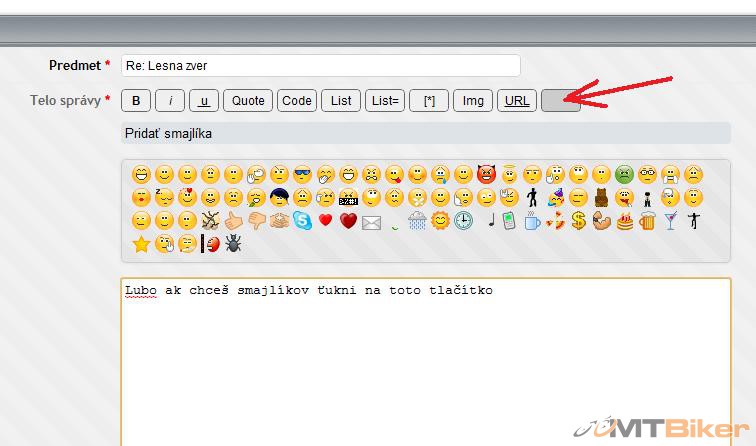Viewport: 756px width, 446px height.
Task: Toggle italic formatting button
Action: (170, 101)
